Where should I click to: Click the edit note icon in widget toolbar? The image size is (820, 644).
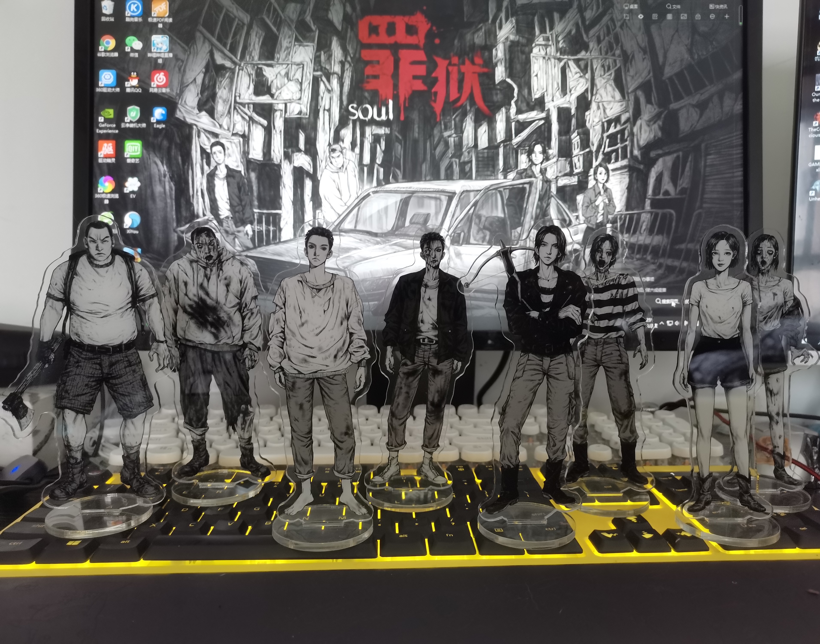click(655, 17)
